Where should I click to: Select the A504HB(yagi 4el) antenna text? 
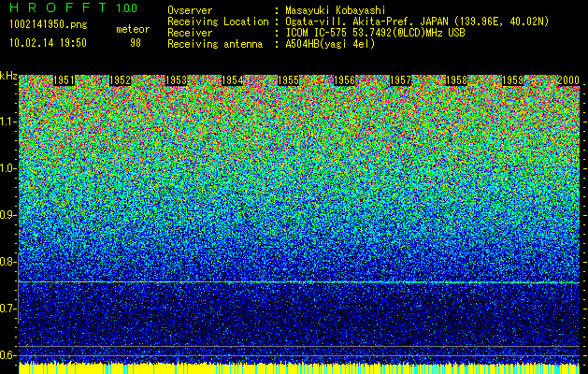(330, 44)
